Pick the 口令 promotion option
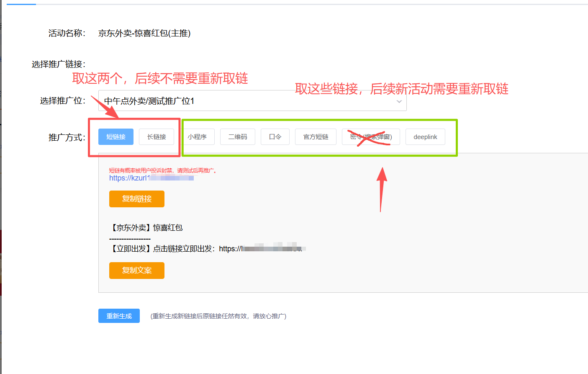This screenshot has width=588, height=374. click(x=275, y=137)
